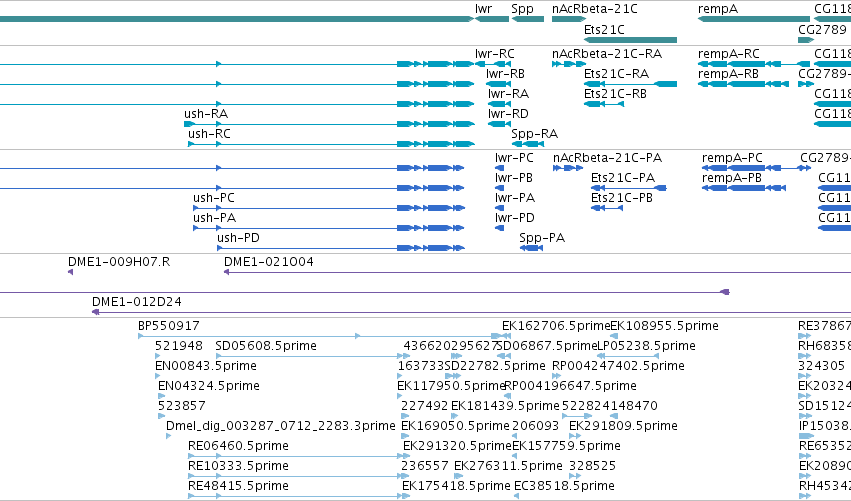Viewport: 851px width, 501px height.
Task: Select the RE06460.5prime EST label
Action: pos(238,446)
